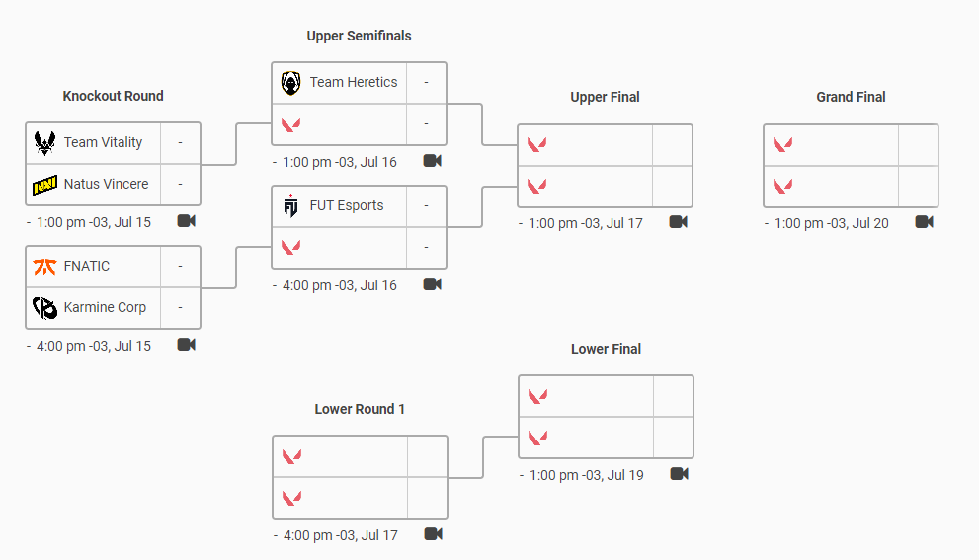This screenshot has height=560, width=979.
Task: Open the Team Vitality team link
Action: click(103, 143)
